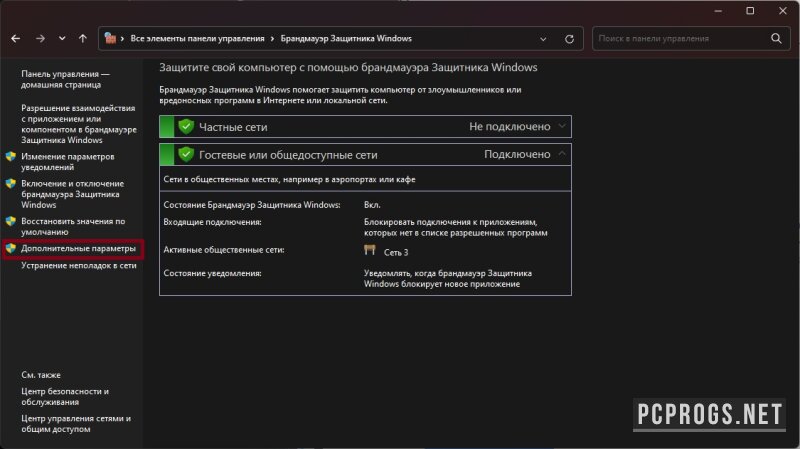Click 'Гостевые или общедоступные сети' header text
Image resolution: width=800 pixels, height=449 pixels.
coord(288,155)
